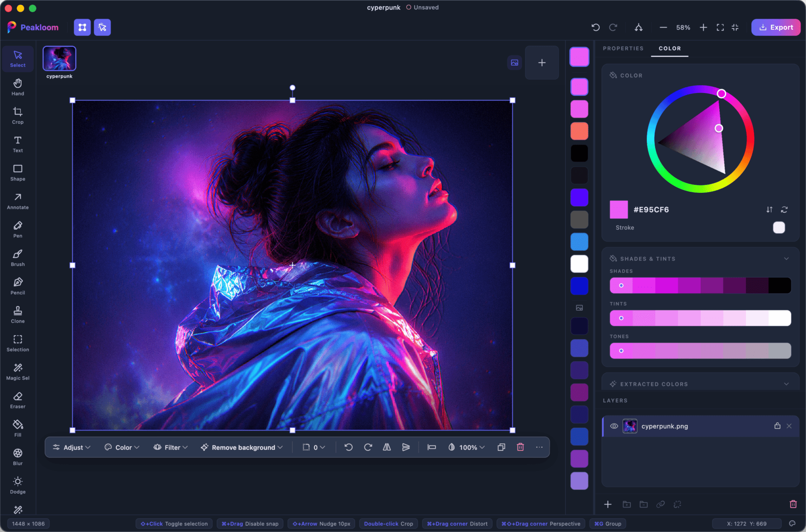
Task: Select the Clone stamp tool
Action: pos(18,315)
